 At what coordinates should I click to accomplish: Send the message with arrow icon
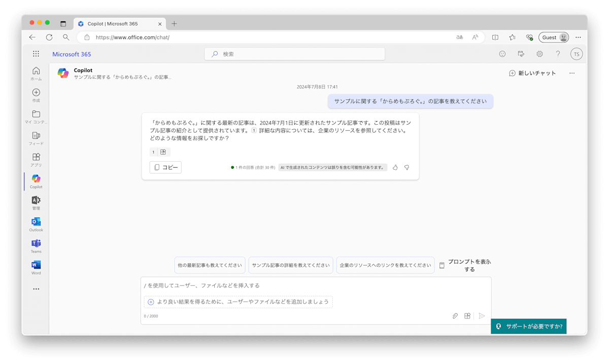[x=482, y=316]
